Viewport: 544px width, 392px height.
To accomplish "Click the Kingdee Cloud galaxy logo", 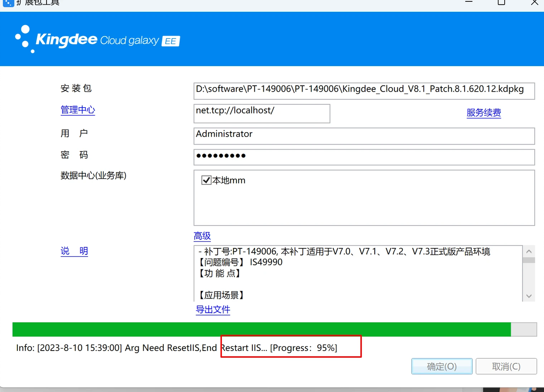I will click(98, 39).
